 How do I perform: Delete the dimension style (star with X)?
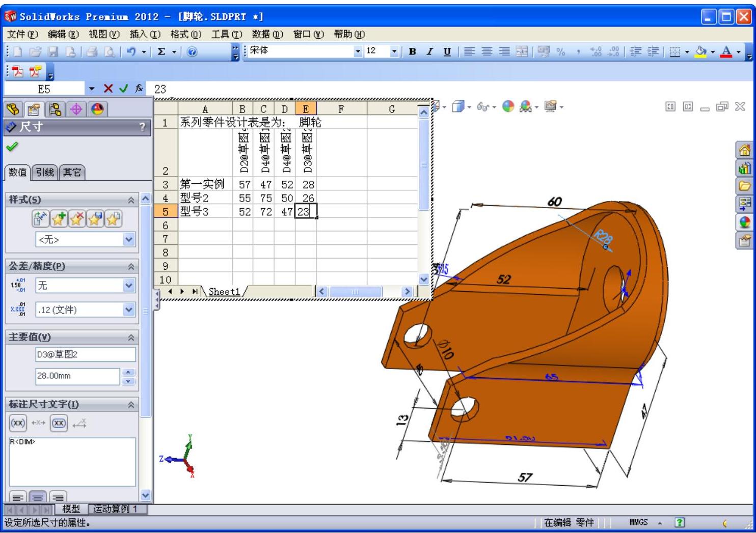[x=77, y=219]
